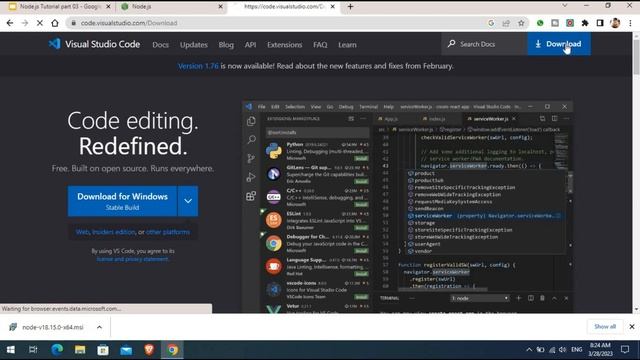Viewport: 640px width, 360px height.
Task: Close the downloads bar
Action: [x=632, y=327]
